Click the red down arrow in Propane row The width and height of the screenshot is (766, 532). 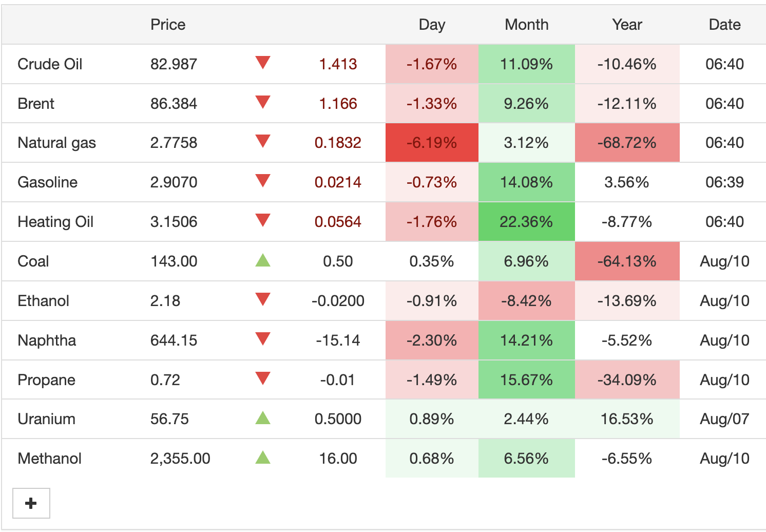click(x=263, y=378)
